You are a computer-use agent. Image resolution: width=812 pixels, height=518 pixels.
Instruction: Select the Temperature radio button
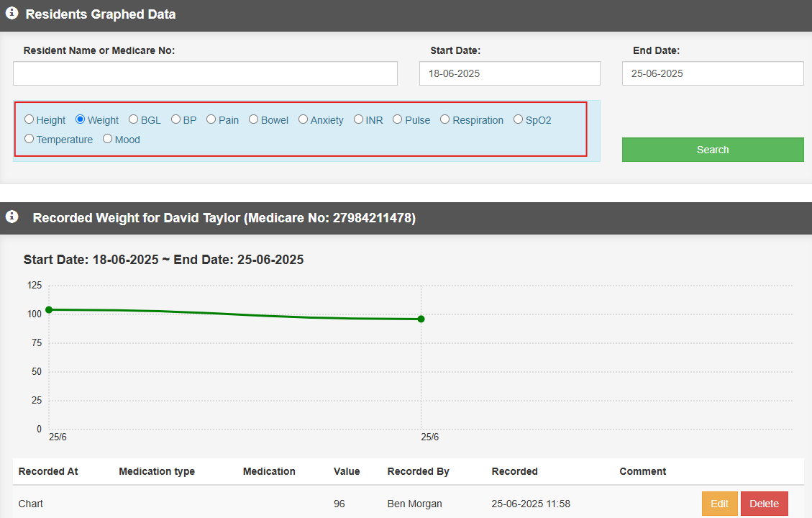click(x=29, y=139)
